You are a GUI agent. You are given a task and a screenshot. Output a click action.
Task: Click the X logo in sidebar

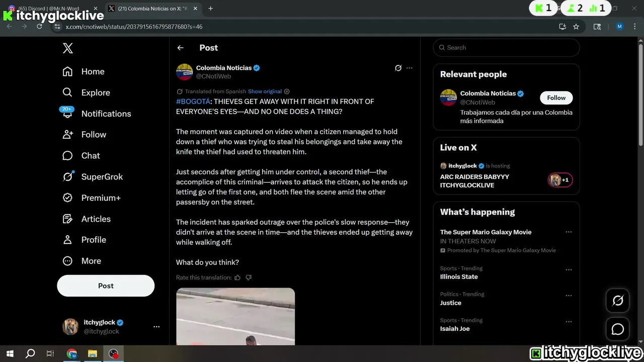[68, 48]
